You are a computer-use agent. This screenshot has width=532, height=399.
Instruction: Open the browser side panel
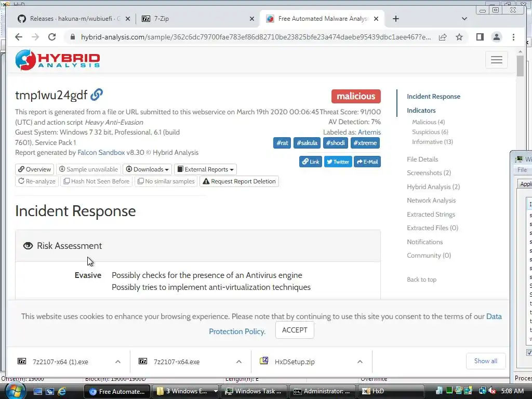(x=480, y=37)
